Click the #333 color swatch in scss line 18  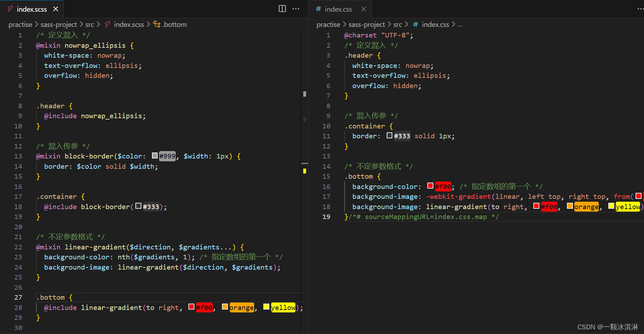pyautogui.click(x=139, y=206)
